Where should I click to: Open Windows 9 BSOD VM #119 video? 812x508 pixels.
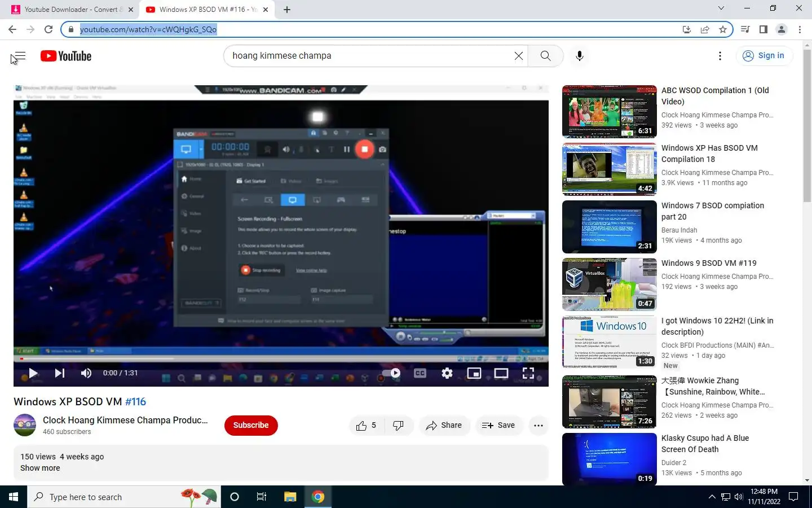pos(709,263)
